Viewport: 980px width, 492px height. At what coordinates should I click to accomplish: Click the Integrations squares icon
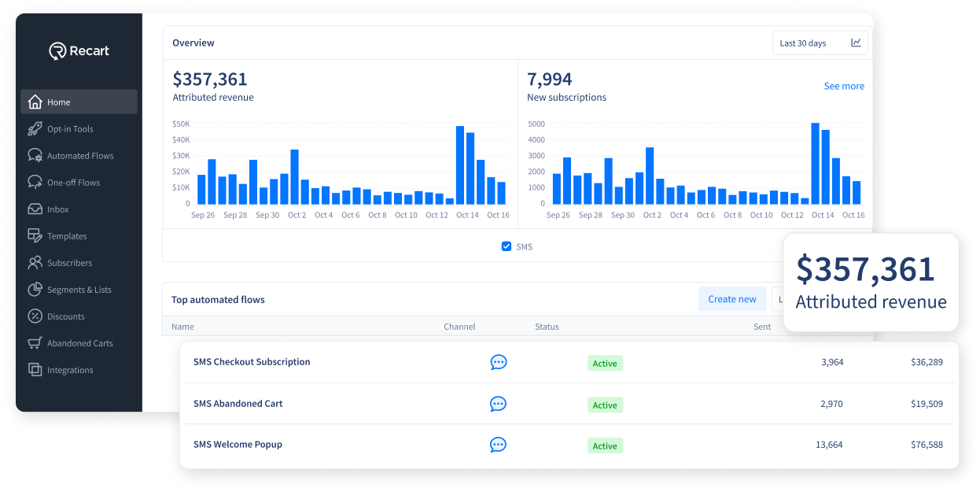35,369
